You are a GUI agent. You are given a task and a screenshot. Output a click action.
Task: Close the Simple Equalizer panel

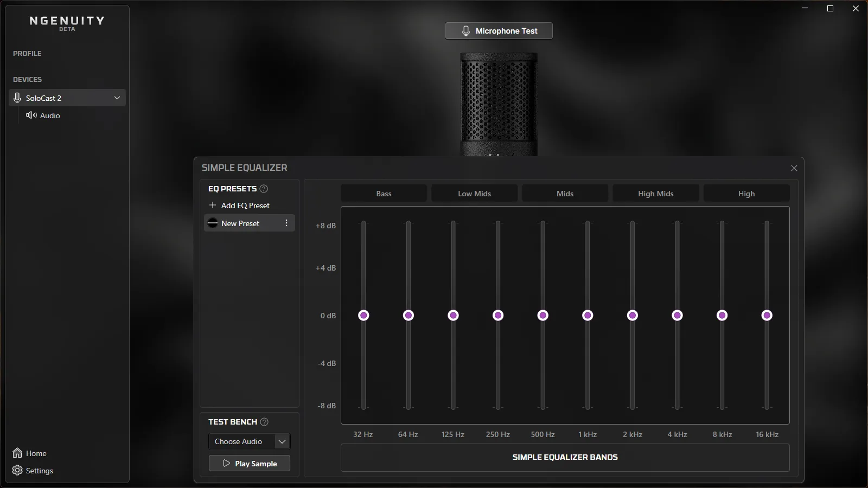point(794,168)
